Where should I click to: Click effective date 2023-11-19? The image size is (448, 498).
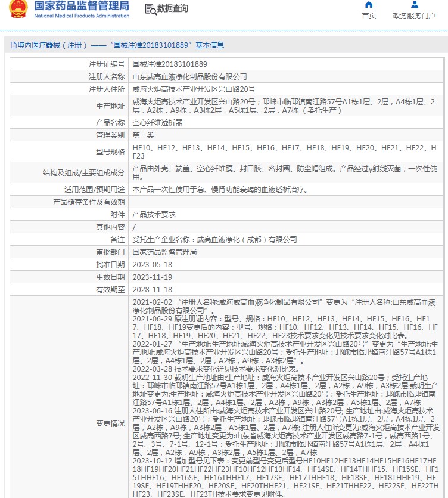tap(153, 277)
